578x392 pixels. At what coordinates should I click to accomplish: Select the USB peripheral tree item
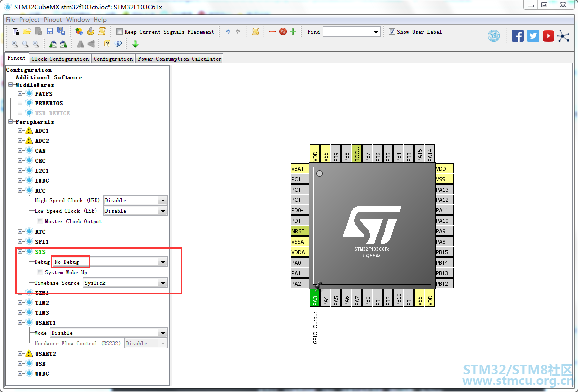pos(40,364)
